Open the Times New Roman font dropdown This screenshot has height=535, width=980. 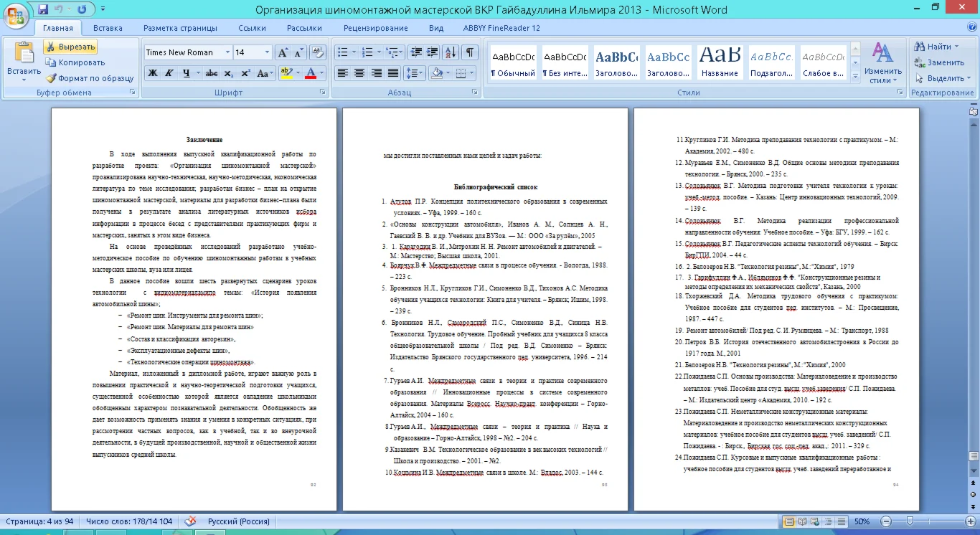pyautogui.click(x=227, y=52)
